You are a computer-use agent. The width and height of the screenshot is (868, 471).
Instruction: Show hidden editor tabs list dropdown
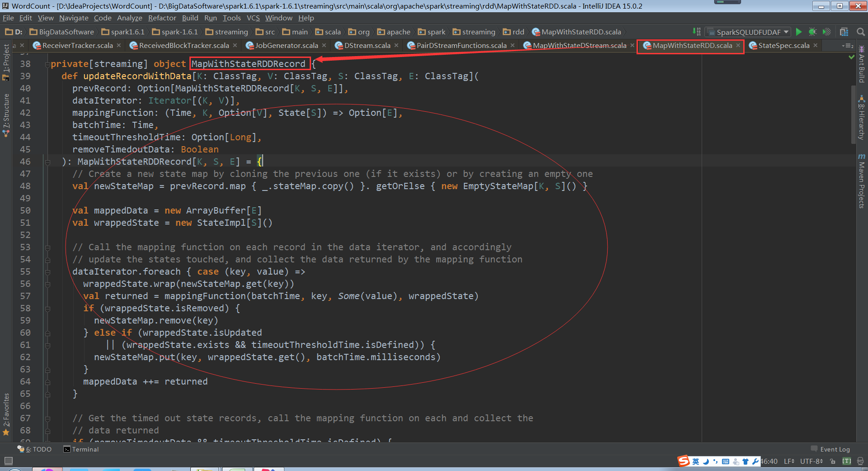click(x=848, y=46)
